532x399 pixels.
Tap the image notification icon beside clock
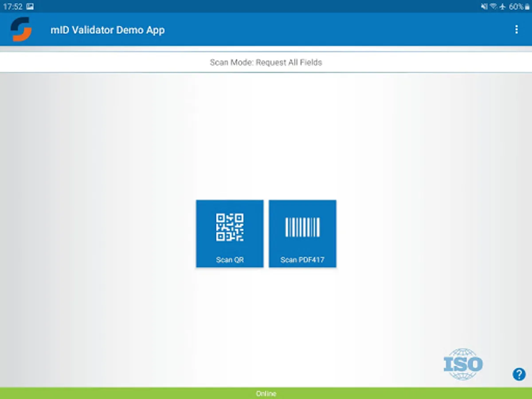click(x=30, y=7)
